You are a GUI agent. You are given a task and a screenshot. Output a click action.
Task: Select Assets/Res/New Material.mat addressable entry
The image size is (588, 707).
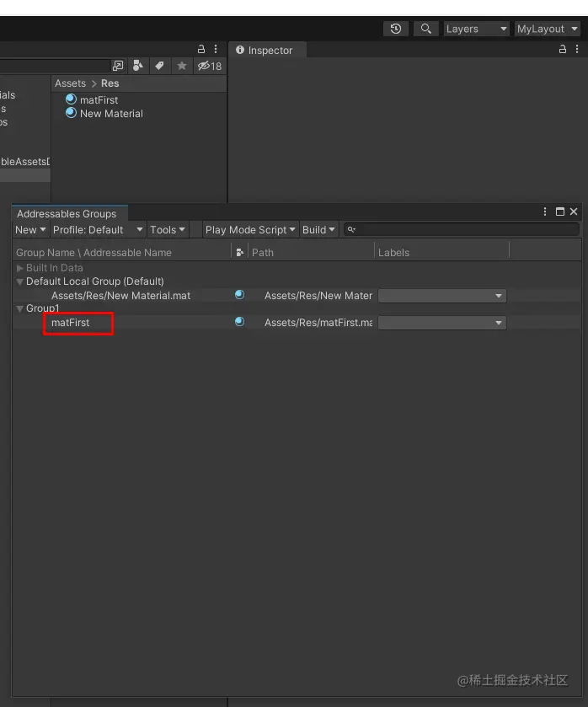[x=120, y=295]
